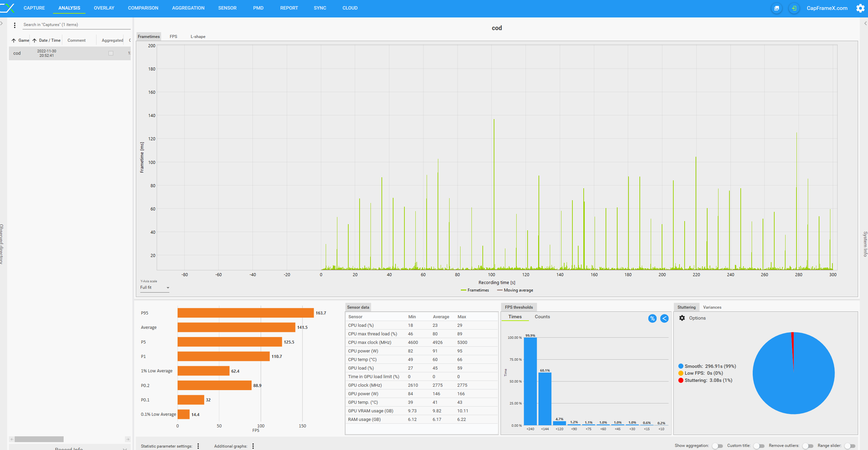The height and width of the screenshot is (450, 868).
Task: Enable the Show aggregation toggle
Action: tap(717, 446)
